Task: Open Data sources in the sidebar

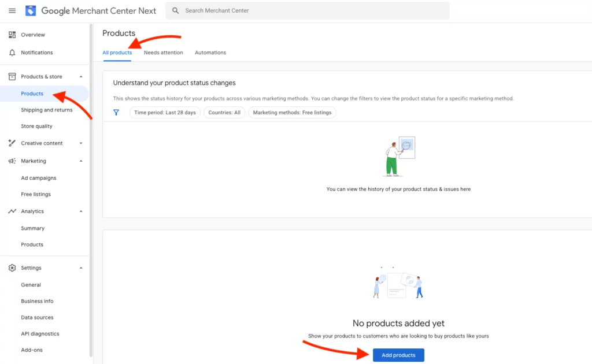Action: (38, 317)
